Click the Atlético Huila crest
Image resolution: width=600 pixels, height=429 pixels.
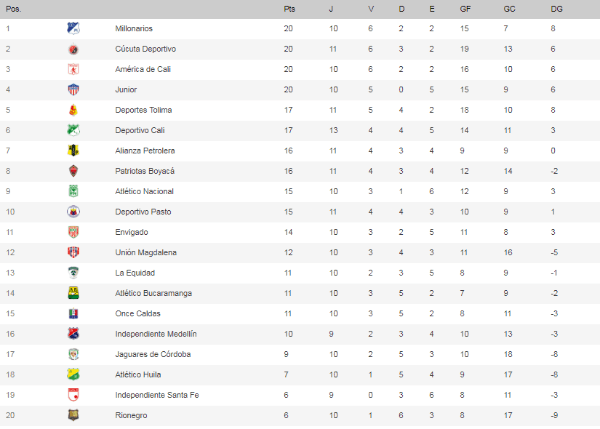tap(73, 375)
